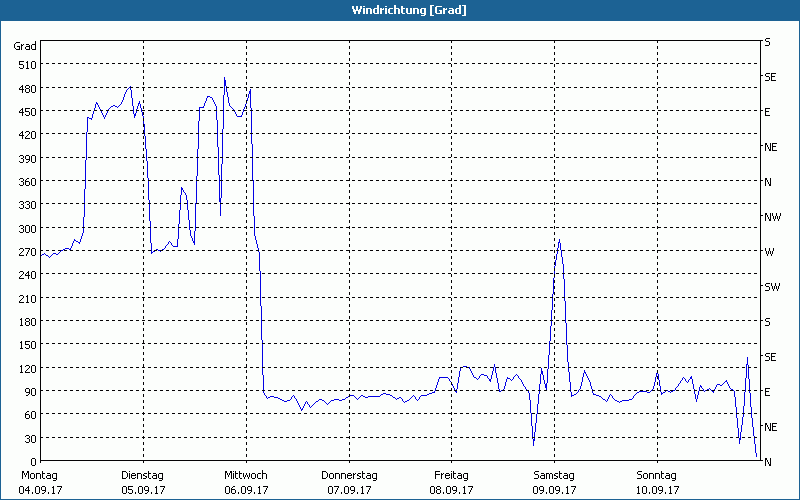The width and height of the screenshot is (800, 500).
Task: Select the Freitag day label
Action: 452,475
